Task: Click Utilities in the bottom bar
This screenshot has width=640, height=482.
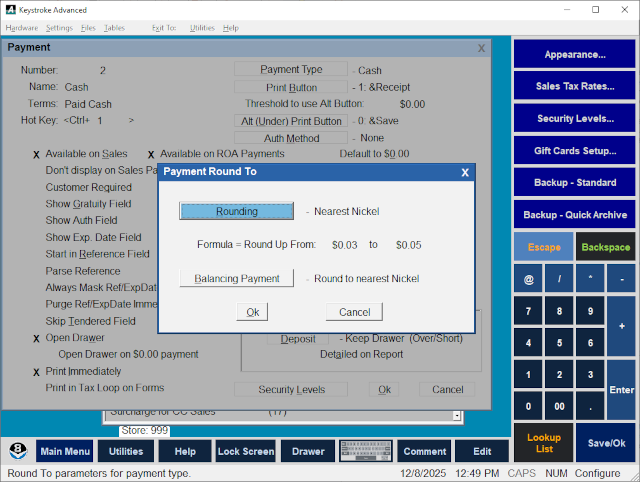Action: (126, 451)
